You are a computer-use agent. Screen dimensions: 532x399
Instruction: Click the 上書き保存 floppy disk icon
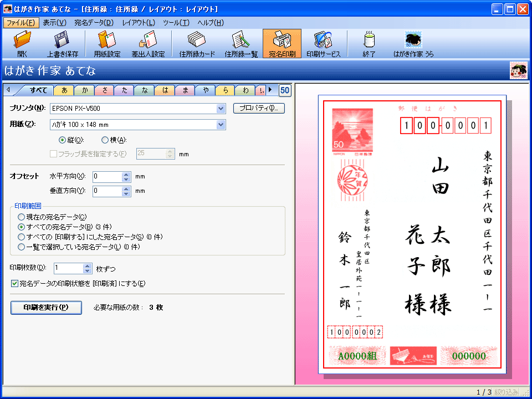pos(63,43)
